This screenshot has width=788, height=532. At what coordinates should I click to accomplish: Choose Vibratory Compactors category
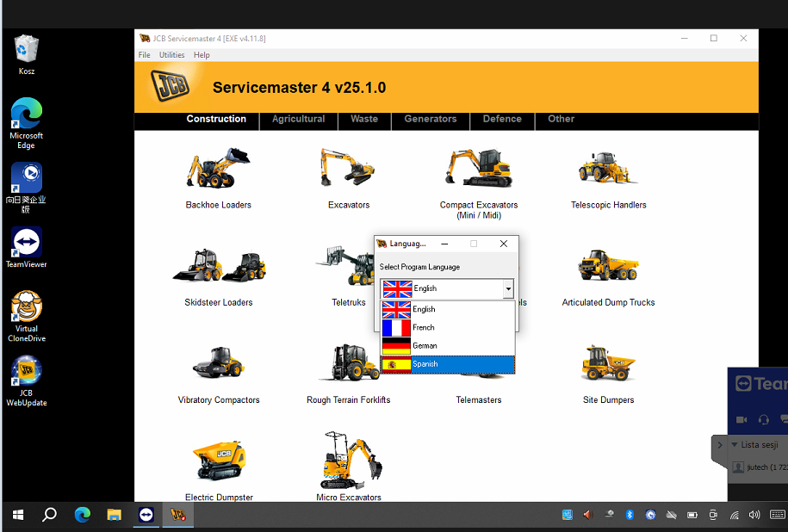point(218,374)
